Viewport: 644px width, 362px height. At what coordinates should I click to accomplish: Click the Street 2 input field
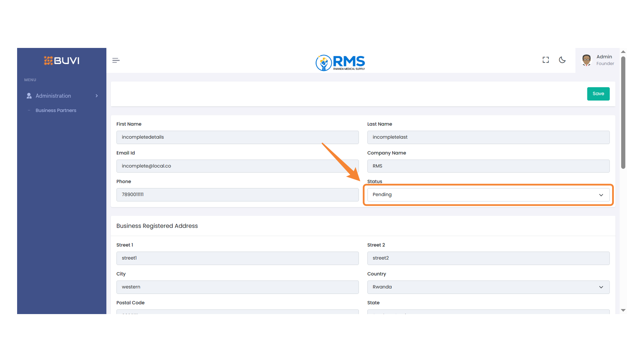tap(488, 258)
